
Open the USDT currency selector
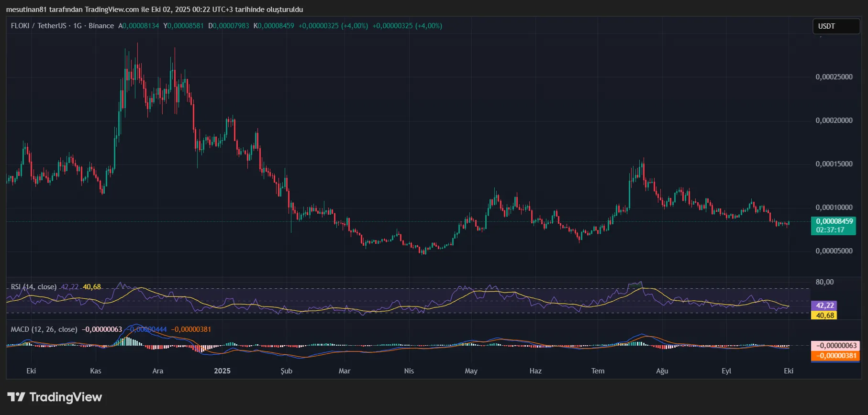835,26
